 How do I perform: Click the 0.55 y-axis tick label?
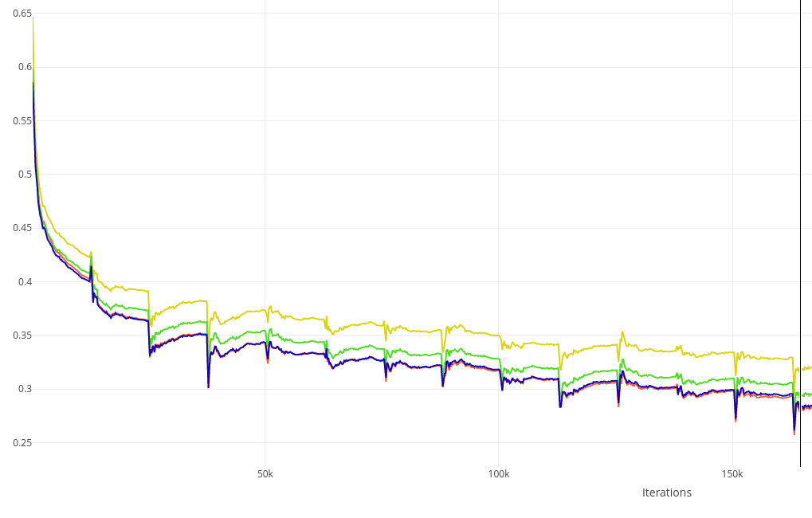(22, 121)
